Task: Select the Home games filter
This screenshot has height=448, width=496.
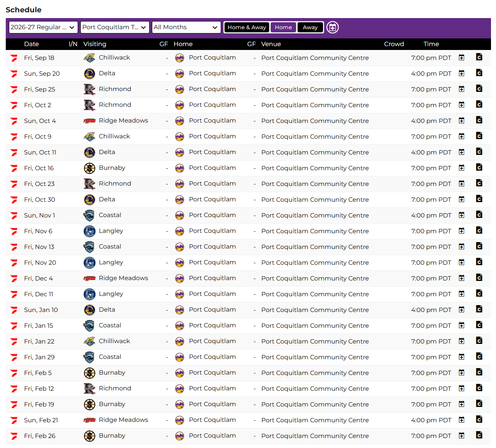Action: pos(283,27)
